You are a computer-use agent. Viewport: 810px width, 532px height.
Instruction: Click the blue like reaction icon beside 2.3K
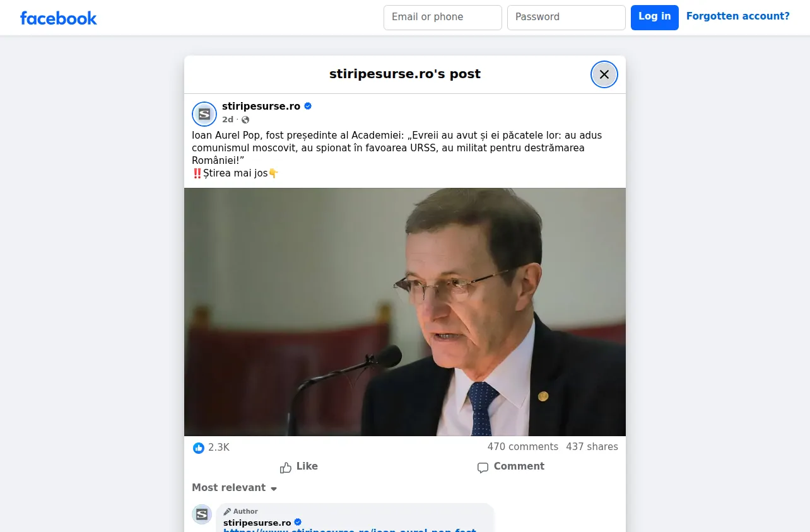coord(199,448)
